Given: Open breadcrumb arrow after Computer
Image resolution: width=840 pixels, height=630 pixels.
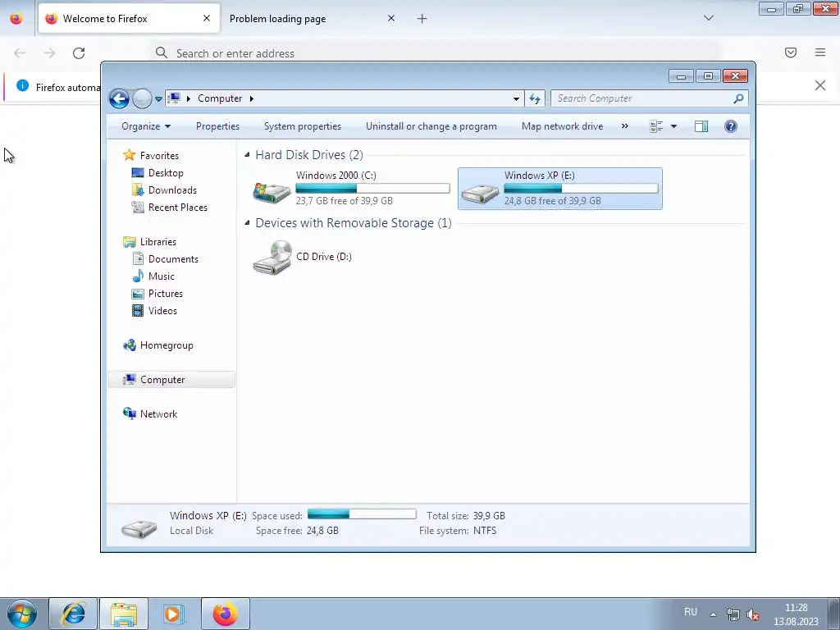Looking at the screenshot, I should tap(251, 98).
